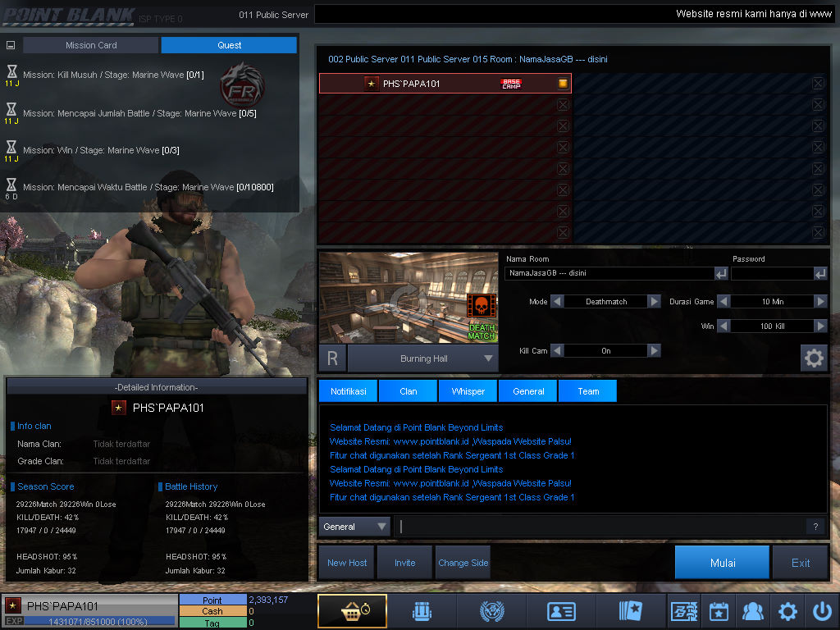Click host icon beside PHS`PAPA101 slot
Screen dimensions: 840x630
pyautogui.click(x=563, y=83)
